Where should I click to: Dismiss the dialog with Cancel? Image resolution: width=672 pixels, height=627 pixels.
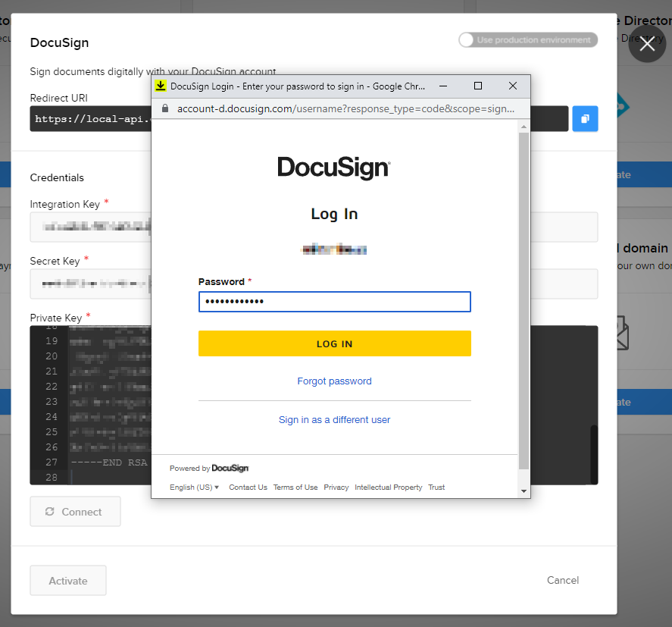click(x=562, y=580)
